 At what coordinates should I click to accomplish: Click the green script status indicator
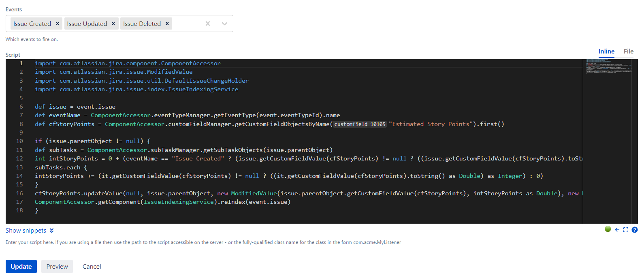click(x=608, y=229)
